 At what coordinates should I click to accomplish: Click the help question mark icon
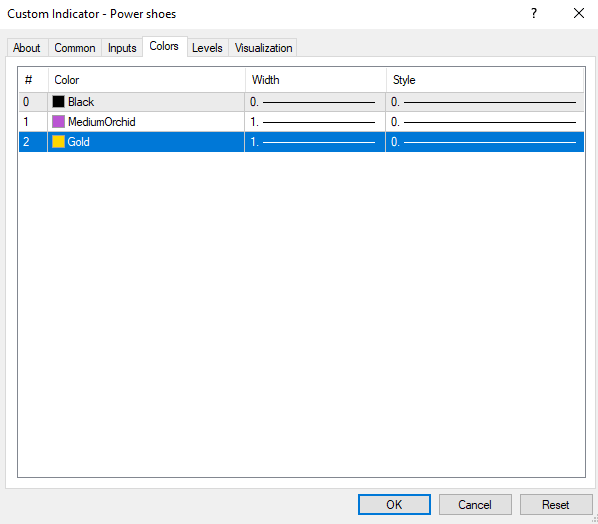pyautogui.click(x=534, y=13)
